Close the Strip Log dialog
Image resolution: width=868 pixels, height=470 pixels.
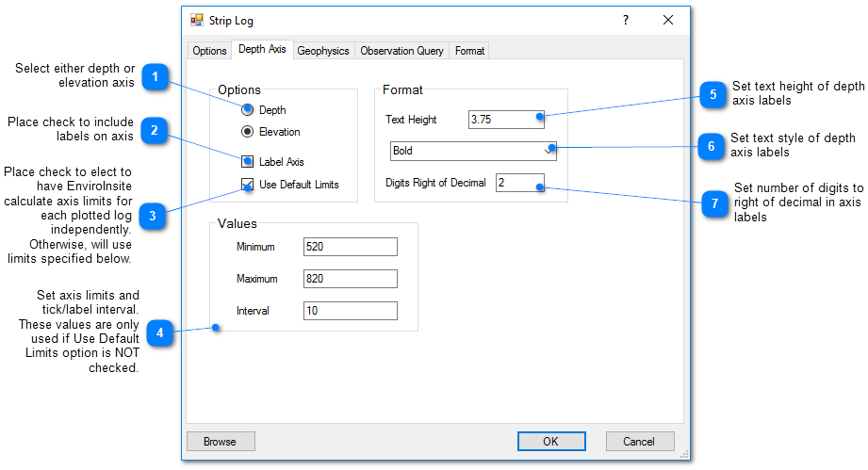point(668,20)
